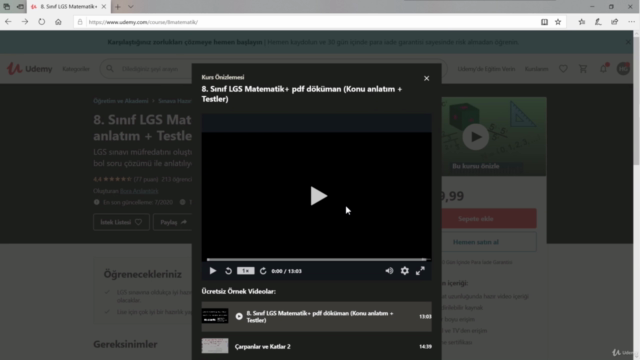640x360 pixels.
Task: Open the Kategoriler menu
Action: (76, 69)
